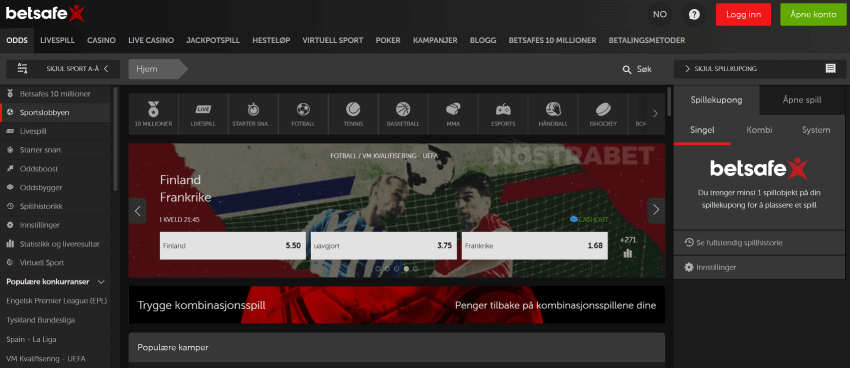Open the LIVE CASINO menu item
The width and height of the screenshot is (850, 368).
point(151,40)
